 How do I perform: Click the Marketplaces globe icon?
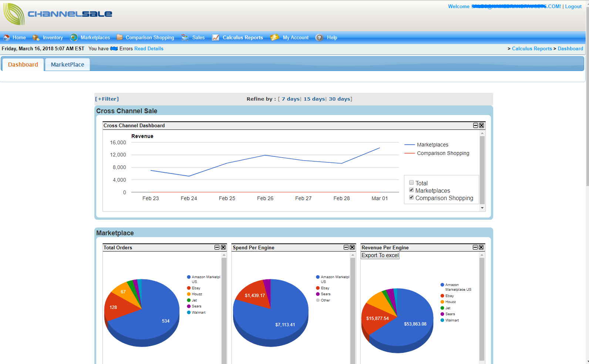[74, 38]
